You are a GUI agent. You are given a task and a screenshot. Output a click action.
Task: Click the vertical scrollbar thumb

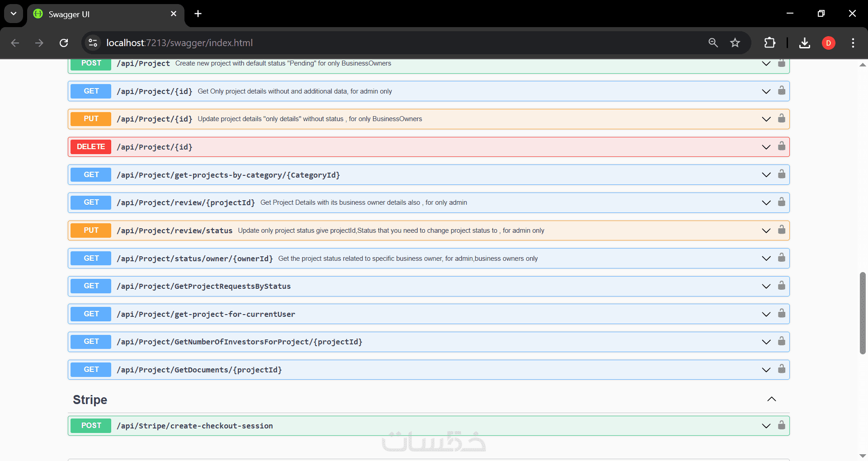point(863,313)
